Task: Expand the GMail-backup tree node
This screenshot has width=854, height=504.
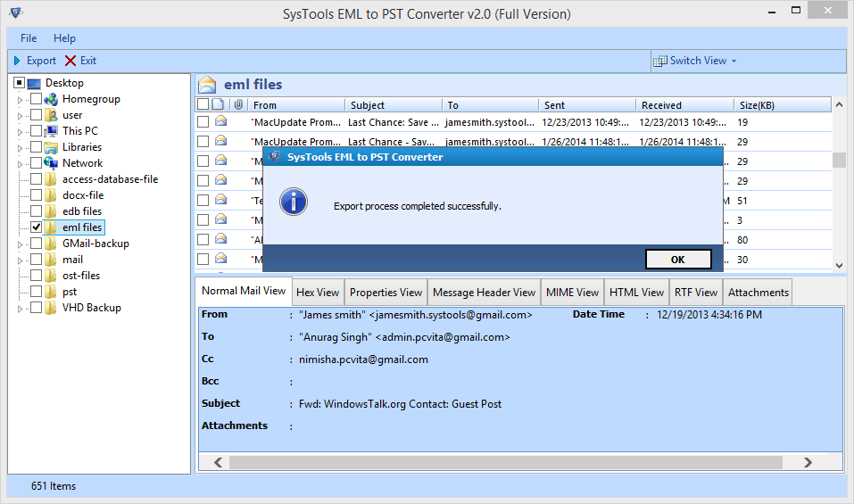Action: click(21, 244)
